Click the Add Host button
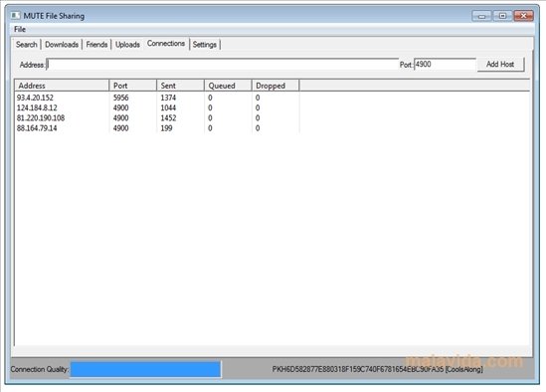The height and width of the screenshot is (392, 546). [x=500, y=64]
